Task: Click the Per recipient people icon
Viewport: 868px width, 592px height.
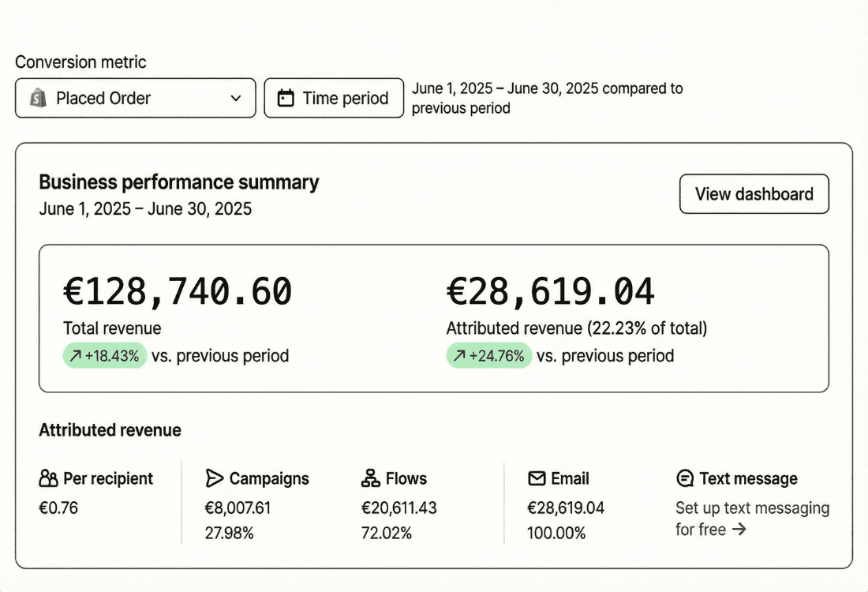Action: coord(48,478)
